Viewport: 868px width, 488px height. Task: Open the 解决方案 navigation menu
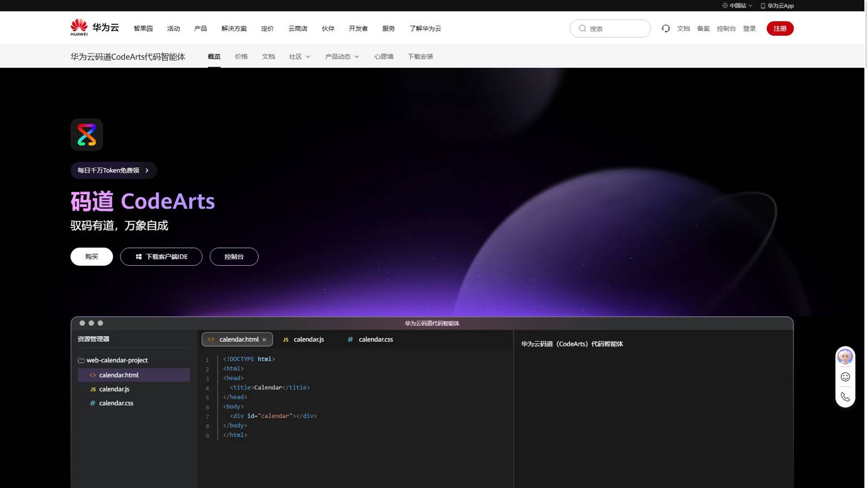[x=234, y=28]
